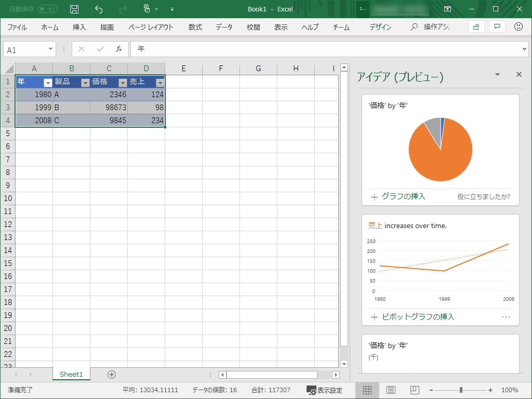This screenshot has height=399, width=532.
Task: Click the Save icon in title bar
Action: 74,9
